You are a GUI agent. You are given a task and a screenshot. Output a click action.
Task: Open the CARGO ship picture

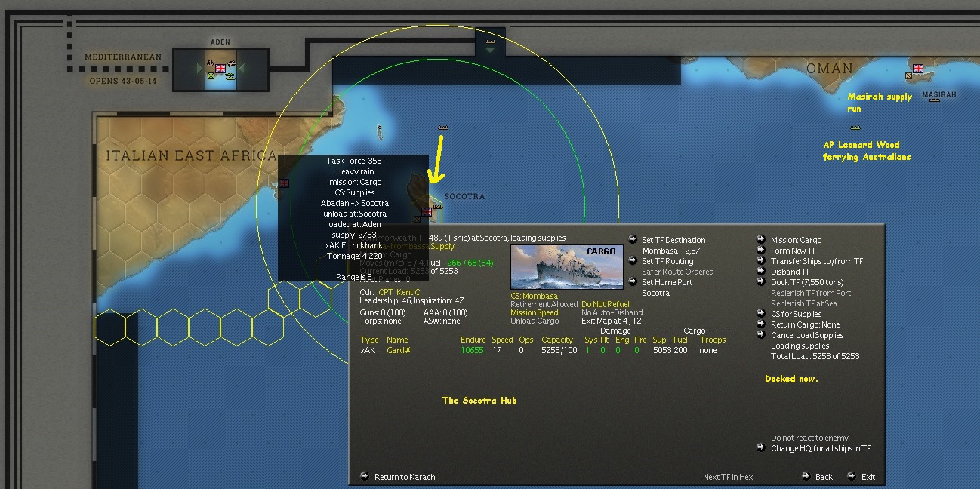coord(566,266)
